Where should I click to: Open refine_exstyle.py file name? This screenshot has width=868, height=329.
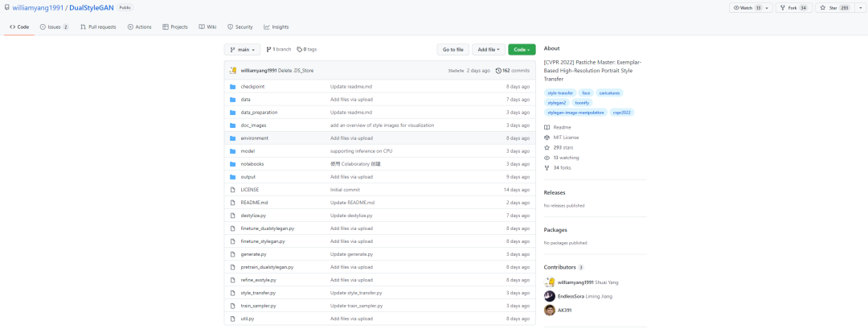click(259, 280)
